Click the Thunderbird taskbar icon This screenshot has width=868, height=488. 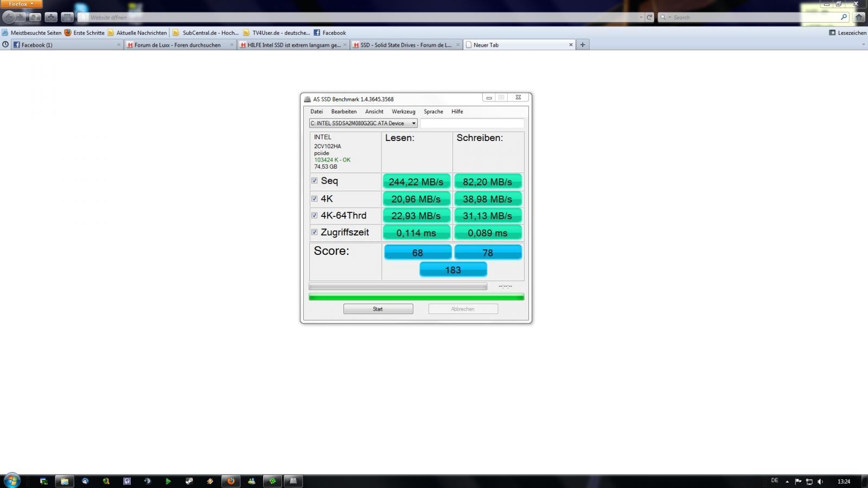tap(85, 481)
